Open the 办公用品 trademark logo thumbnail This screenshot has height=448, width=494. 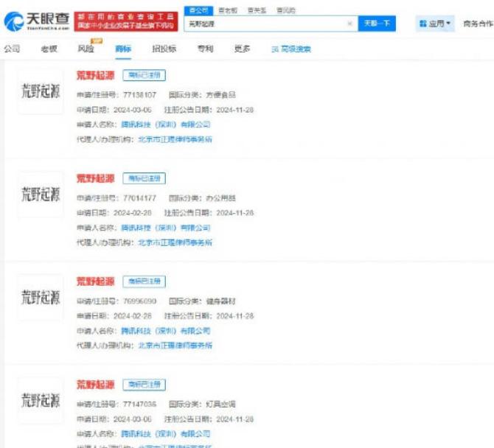coord(40,195)
